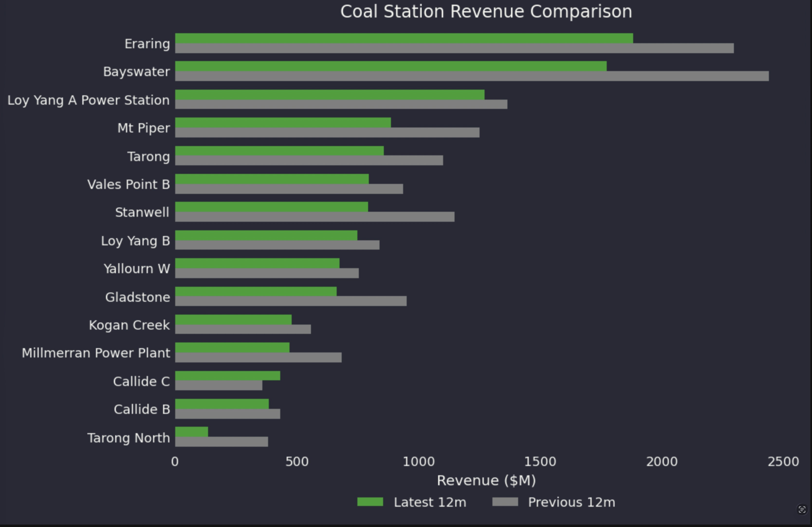This screenshot has height=527, width=812.
Task: Select Tarong North's green bar
Action: pyautogui.click(x=191, y=432)
